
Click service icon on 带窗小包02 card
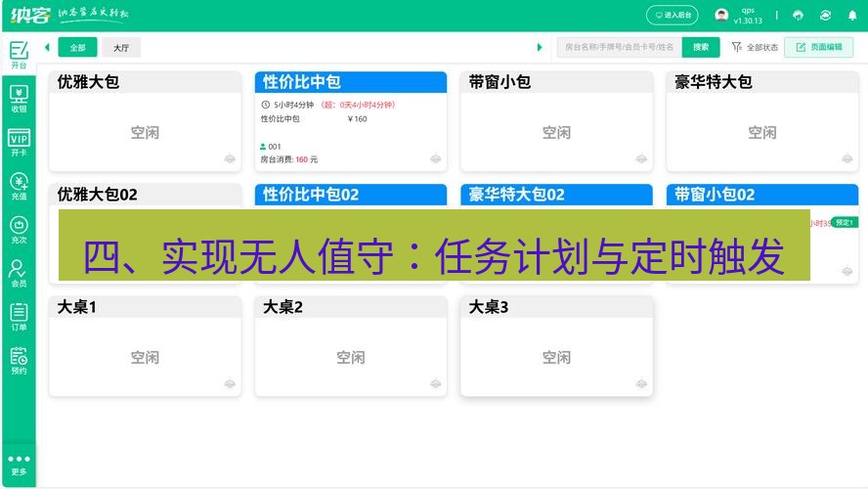[x=846, y=271]
